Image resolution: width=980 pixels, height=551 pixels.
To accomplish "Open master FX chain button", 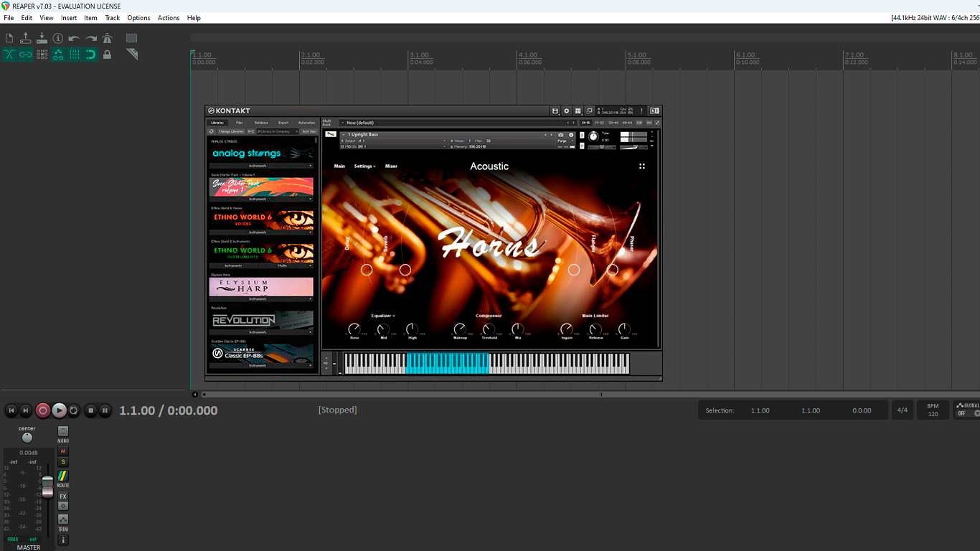I will point(63,496).
